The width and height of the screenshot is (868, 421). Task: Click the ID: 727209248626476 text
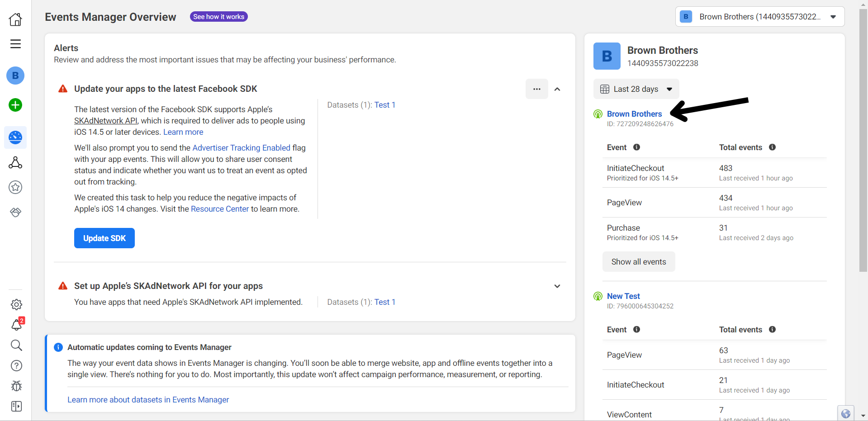pos(640,124)
